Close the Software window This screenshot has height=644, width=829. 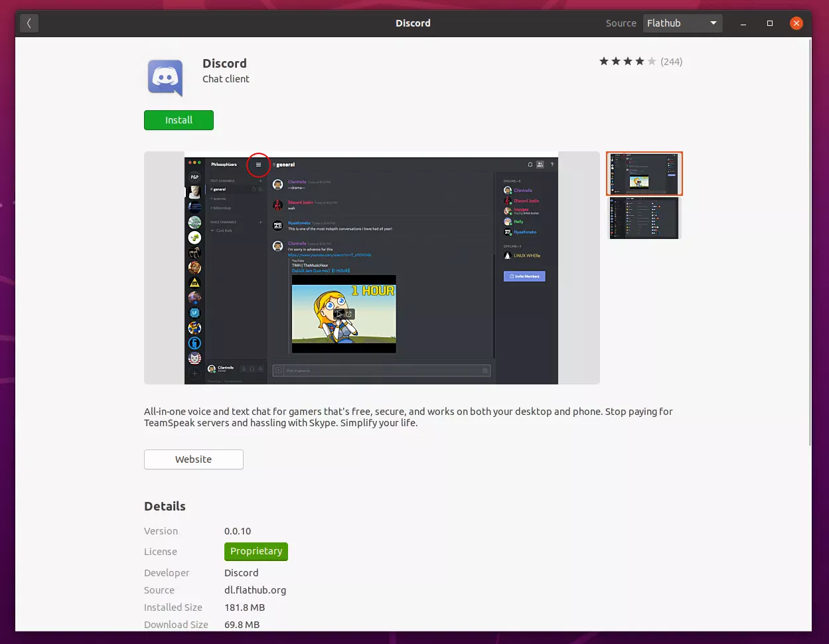[796, 23]
